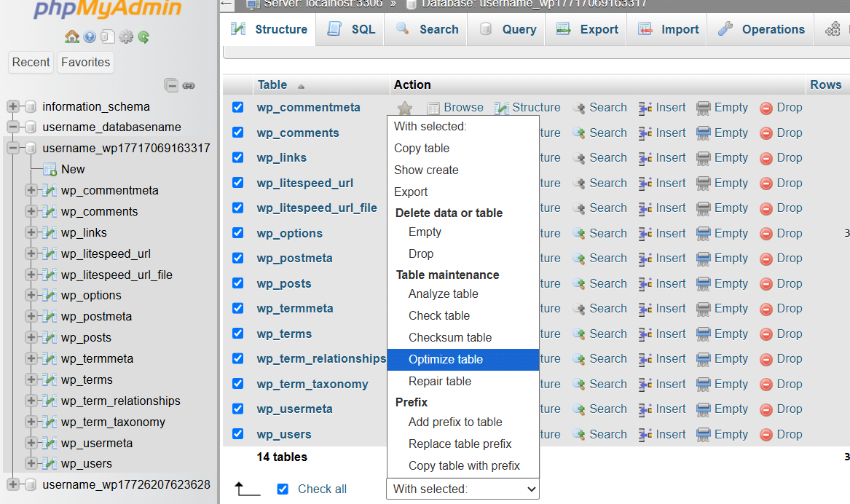Expand the username_wp17726207623628 database

click(13, 484)
